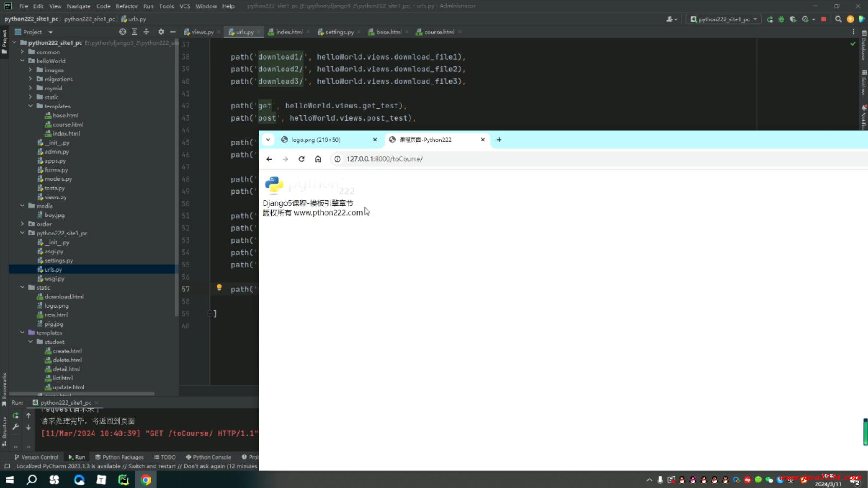Expand the common folder
The width and height of the screenshot is (868, 488).
coord(22,52)
